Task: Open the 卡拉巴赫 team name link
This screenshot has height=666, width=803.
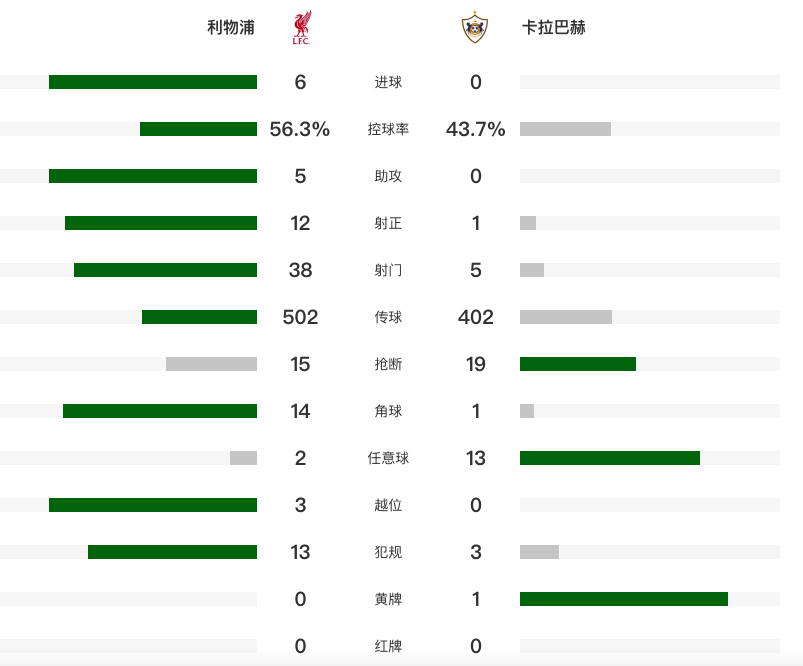Action: [x=554, y=28]
